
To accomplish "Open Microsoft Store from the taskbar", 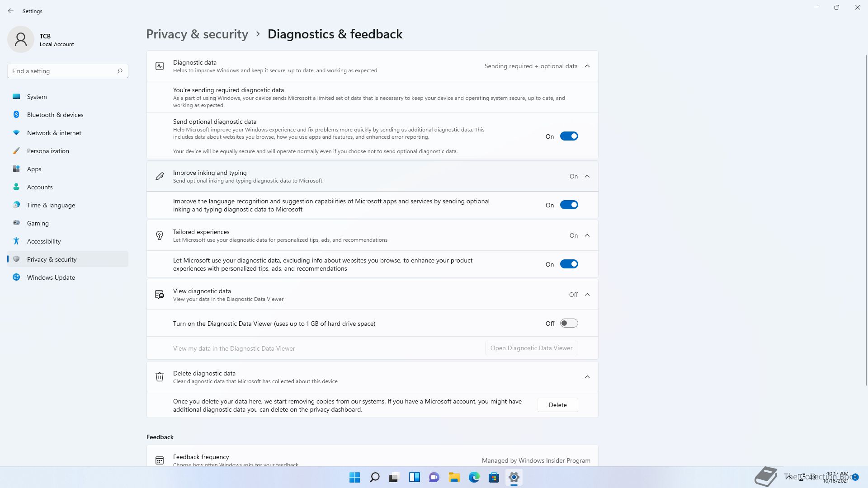I will (x=494, y=477).
